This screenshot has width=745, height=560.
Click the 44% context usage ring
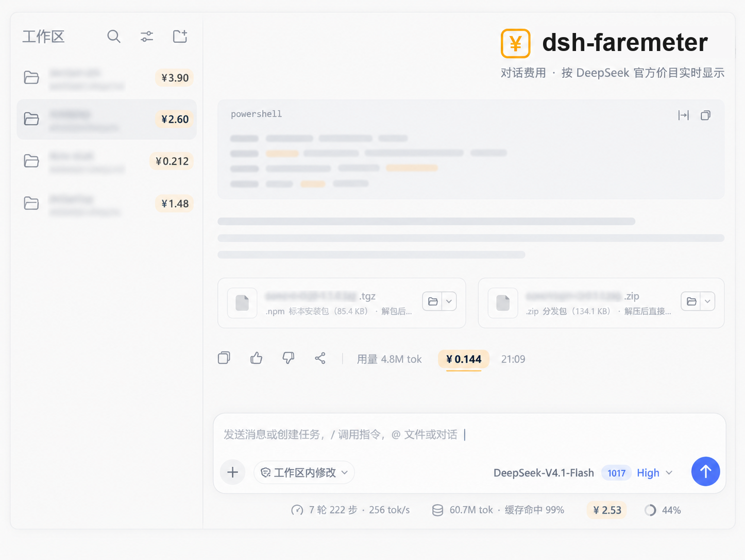pyautogui.click(x=650, y=510)
